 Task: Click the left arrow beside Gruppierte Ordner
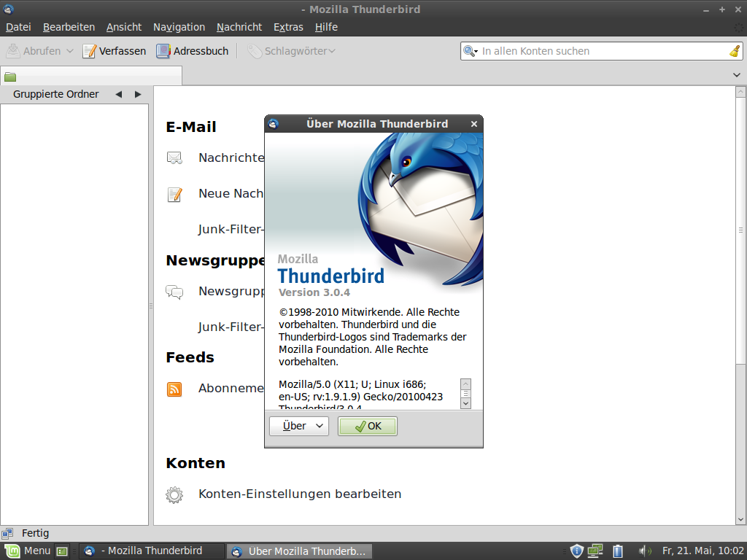coord(117,93)
